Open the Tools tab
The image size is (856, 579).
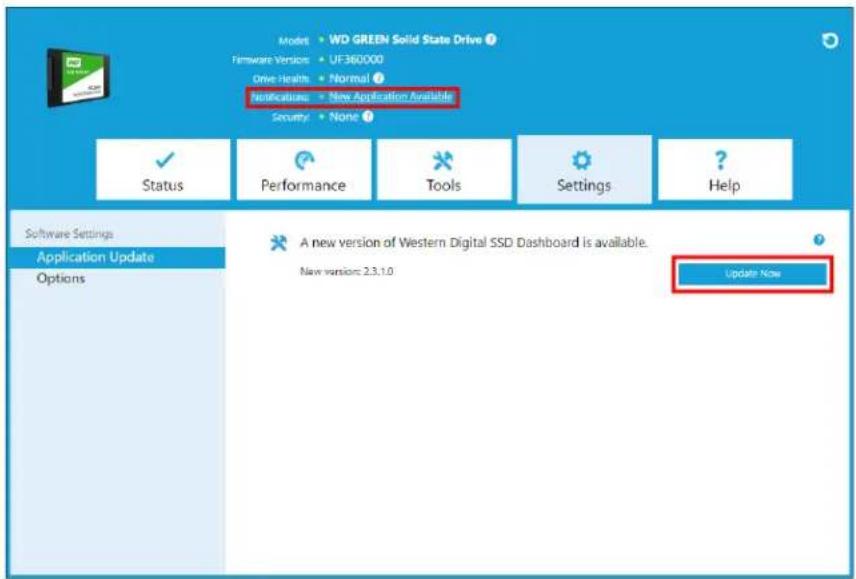coord(444,170)
